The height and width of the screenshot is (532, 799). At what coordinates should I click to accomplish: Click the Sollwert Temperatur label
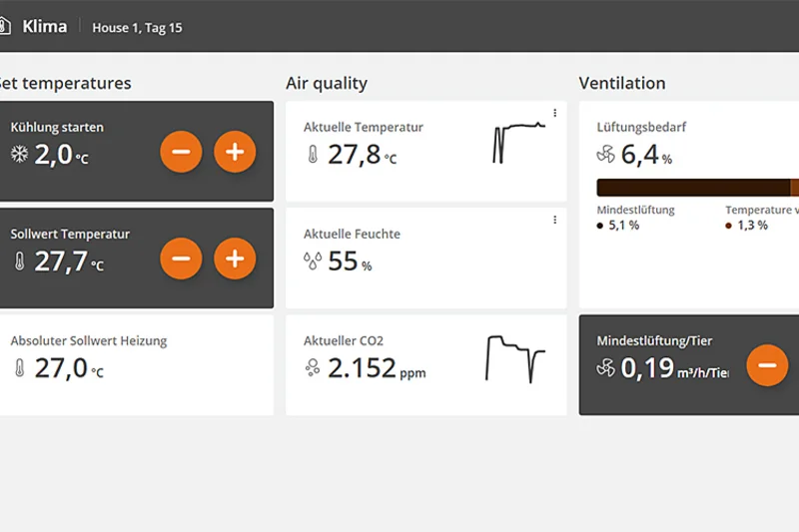click(x=70, y=235)
